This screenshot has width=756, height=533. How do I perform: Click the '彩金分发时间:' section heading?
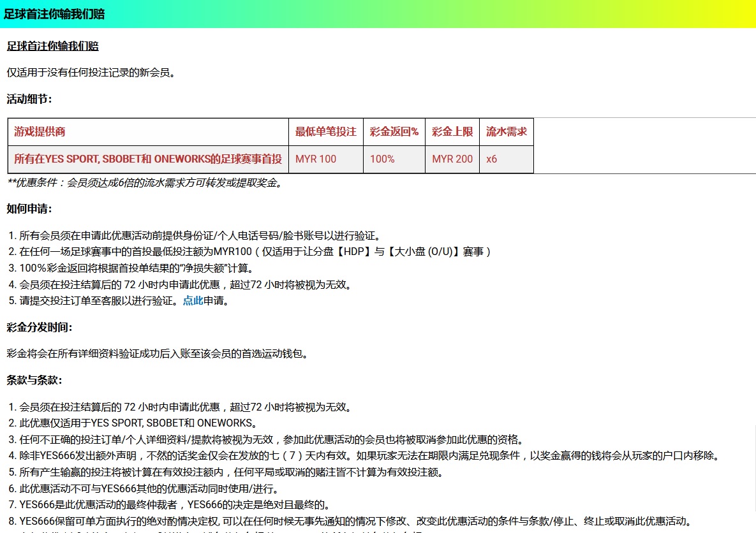[x=40, y=327]
